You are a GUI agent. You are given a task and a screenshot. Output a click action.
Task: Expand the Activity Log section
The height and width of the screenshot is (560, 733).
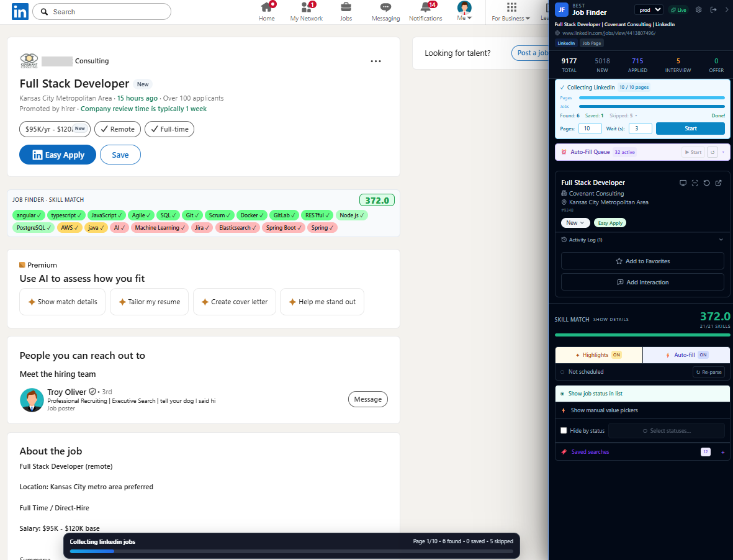721,240
